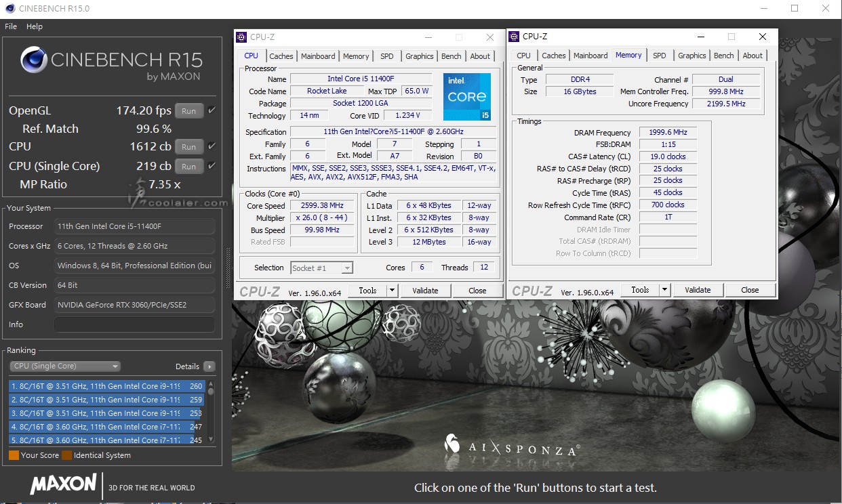Click the ranking list vertical scrollbar

[211, 412]
